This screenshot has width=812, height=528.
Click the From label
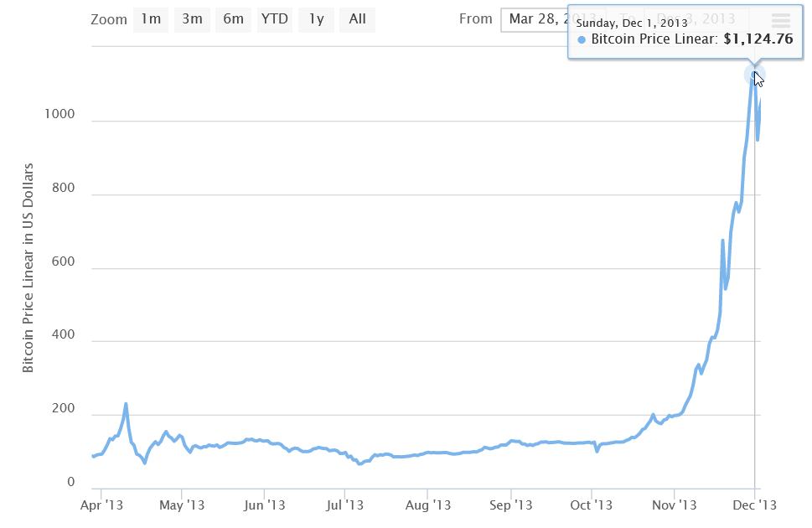point(475,19)
